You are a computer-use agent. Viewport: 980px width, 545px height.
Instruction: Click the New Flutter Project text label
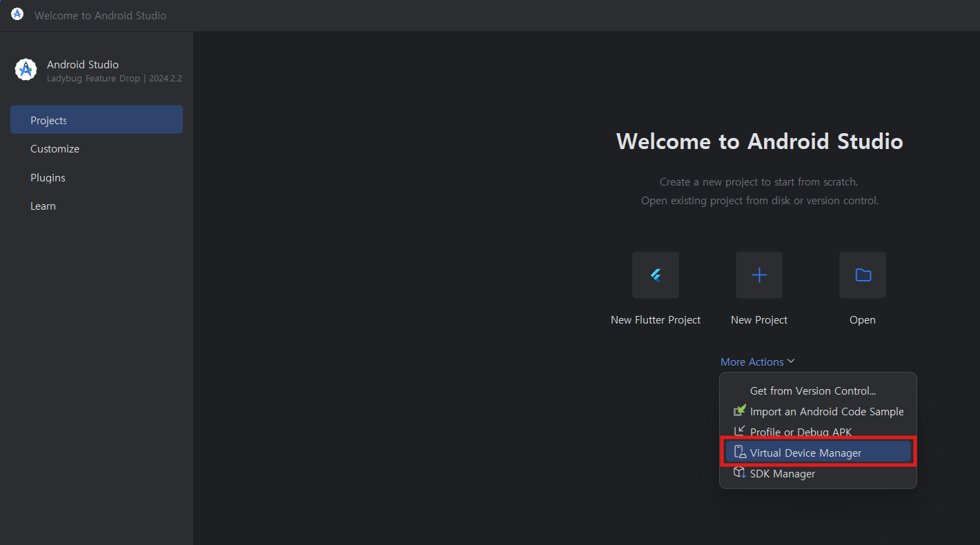coord(656,319)
